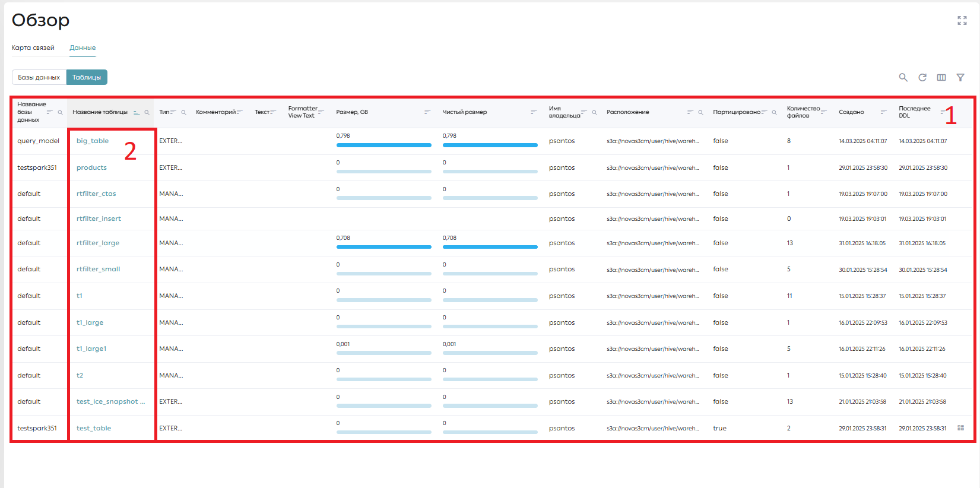Select the Данные tab
Viewport: 980px width, 488px height.
coord(83,47)
